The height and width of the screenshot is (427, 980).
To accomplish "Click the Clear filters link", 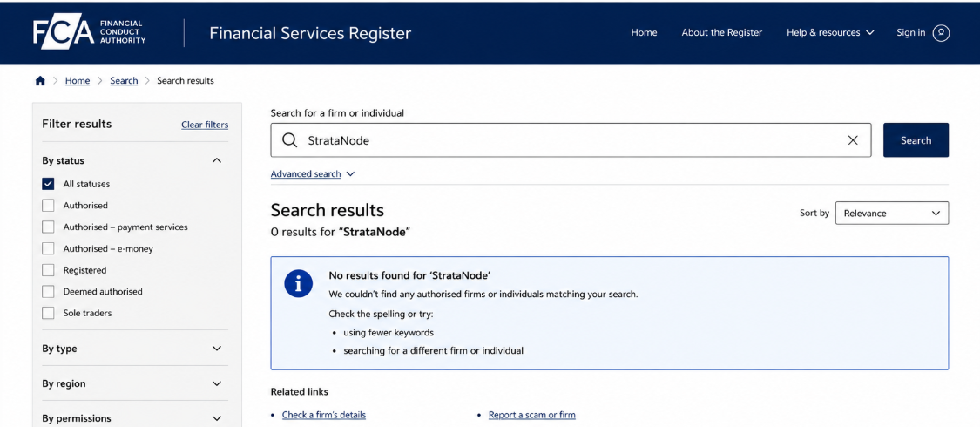I will click(x=205, y=125).
